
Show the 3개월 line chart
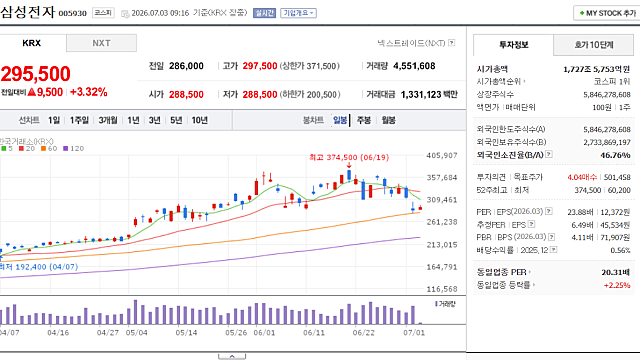[108, 120]
